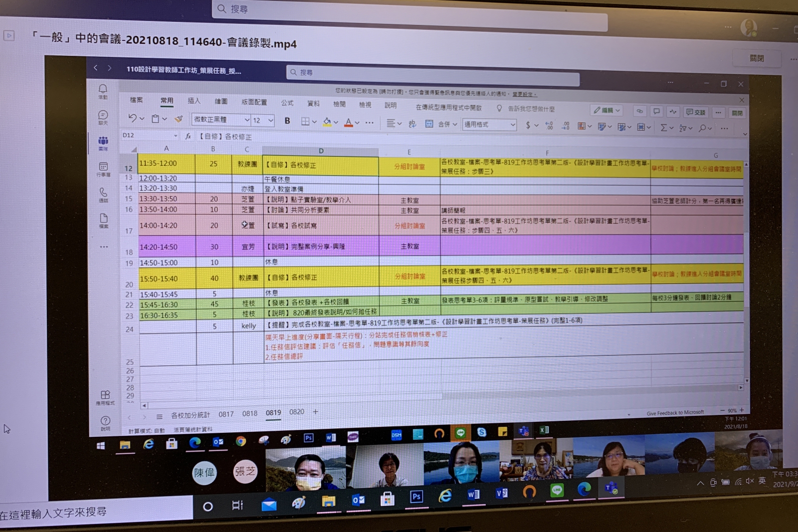Click the Borders grid icon
Image resolution: width=798 pixels, height=532 pixels.
point(305,121)
